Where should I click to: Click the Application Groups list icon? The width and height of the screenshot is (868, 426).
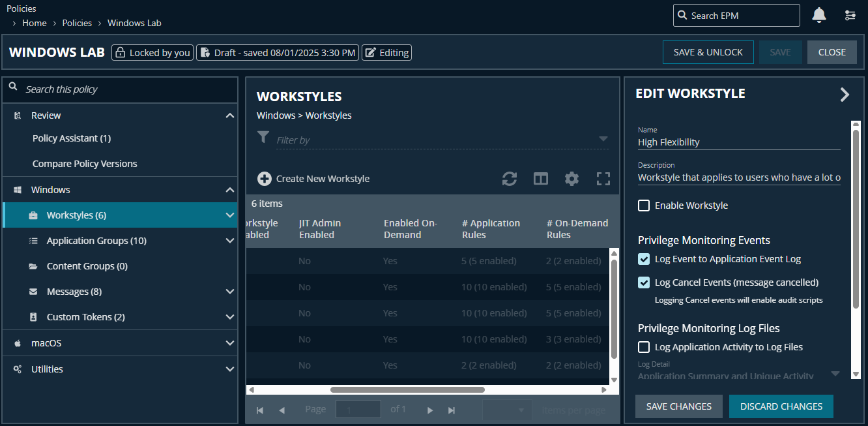33,241
